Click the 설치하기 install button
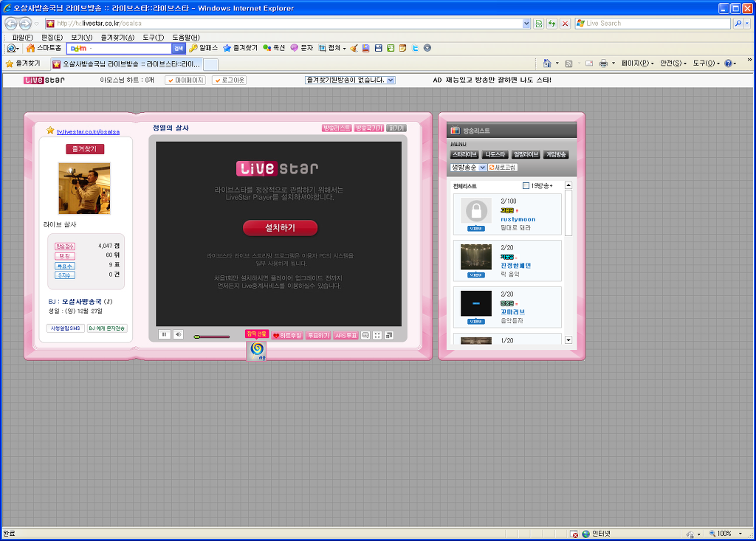The height and width of the screenshot is (541, 756). point(280,227)
